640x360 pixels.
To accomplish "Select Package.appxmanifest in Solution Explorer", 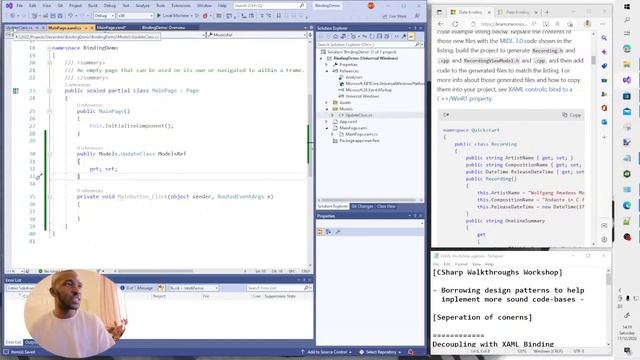I will (359, 140).
